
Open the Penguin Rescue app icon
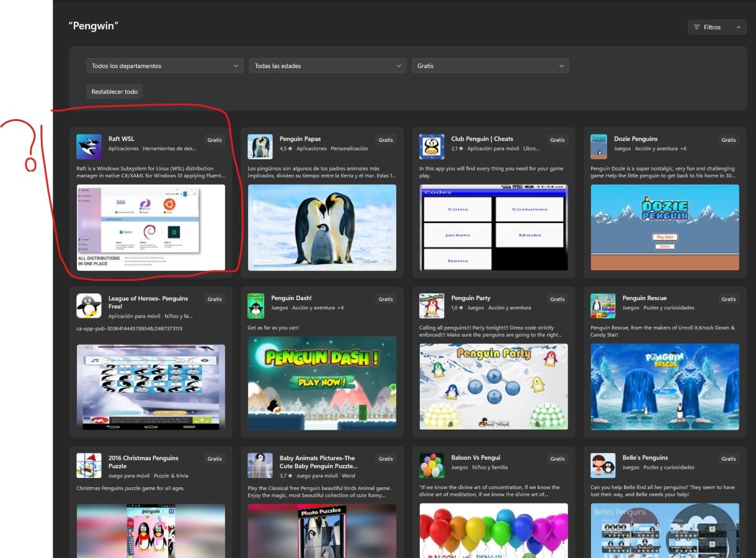click(603, 306)
